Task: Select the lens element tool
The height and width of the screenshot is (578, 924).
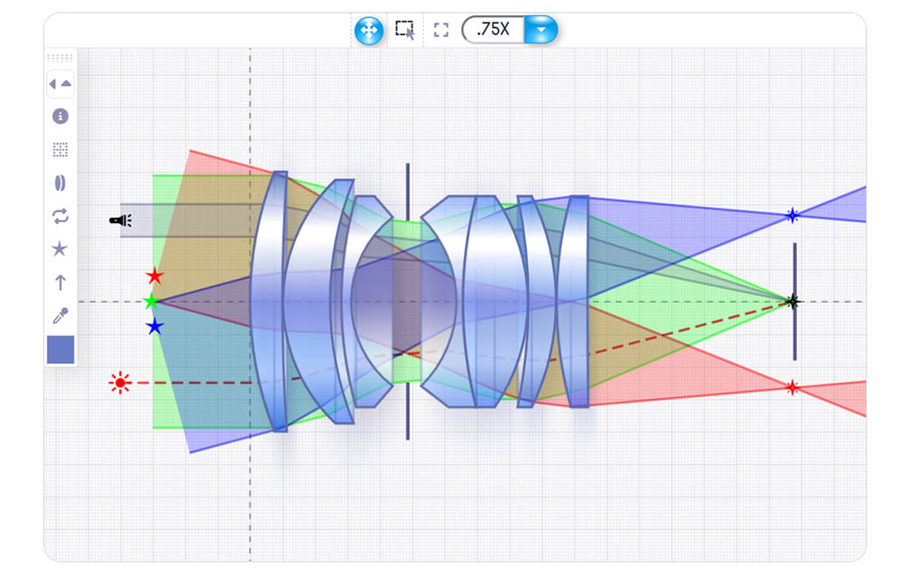Action: tap(60, 182)
